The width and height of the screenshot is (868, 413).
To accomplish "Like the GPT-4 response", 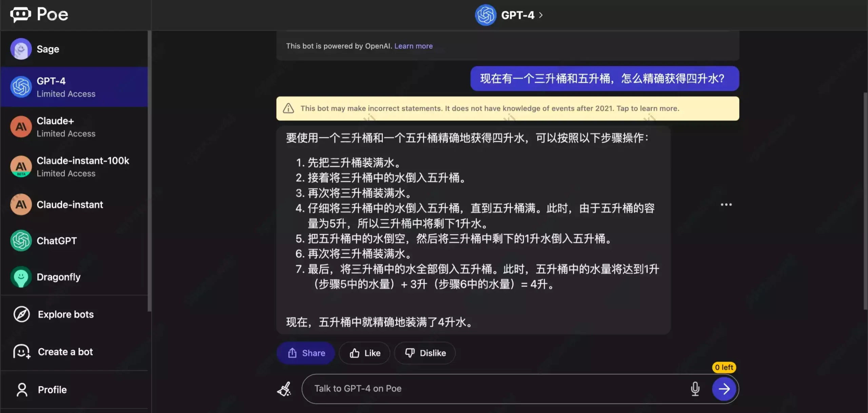I will [364, 353].
